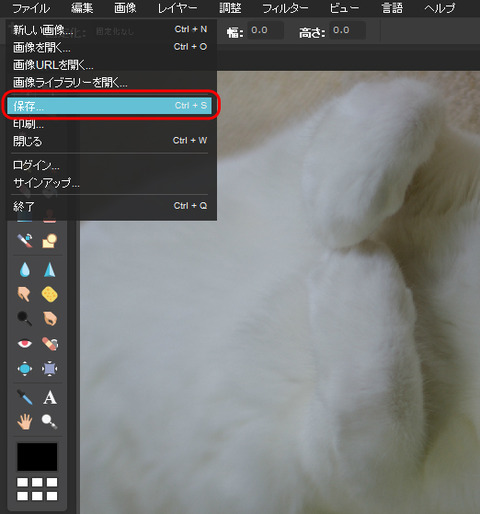The image size is (480, 514).
Task: Open the 画像 menu
Action: [125, 8]
